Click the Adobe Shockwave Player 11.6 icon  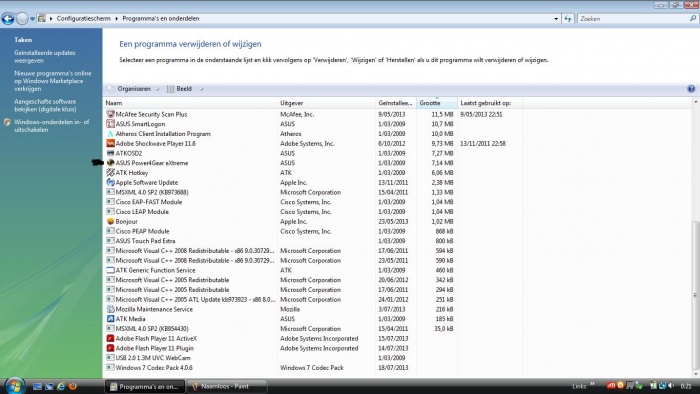click(110, 144)
